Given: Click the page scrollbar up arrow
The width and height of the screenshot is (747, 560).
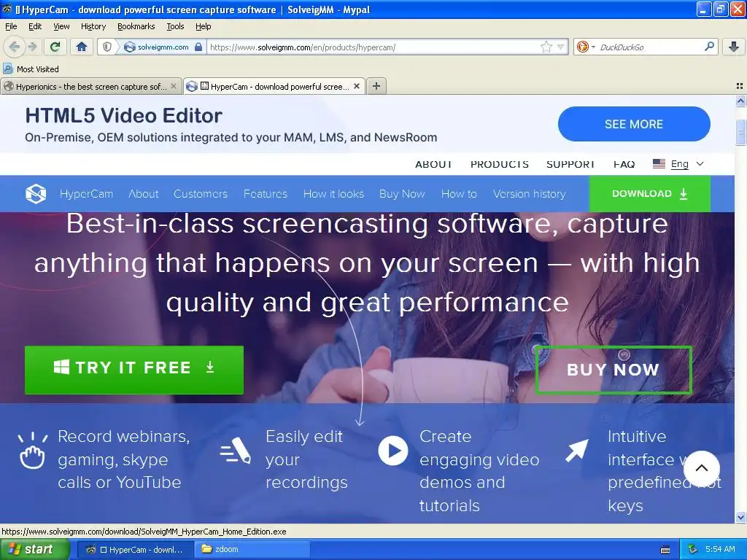Looking at the screenshot, I should tap(740, 101).
